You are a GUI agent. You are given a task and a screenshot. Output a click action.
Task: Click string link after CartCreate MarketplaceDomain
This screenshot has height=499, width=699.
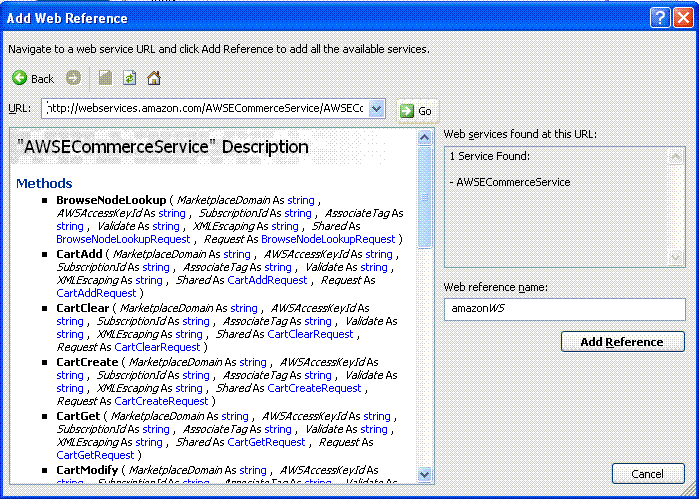click(x=253, y=362)
